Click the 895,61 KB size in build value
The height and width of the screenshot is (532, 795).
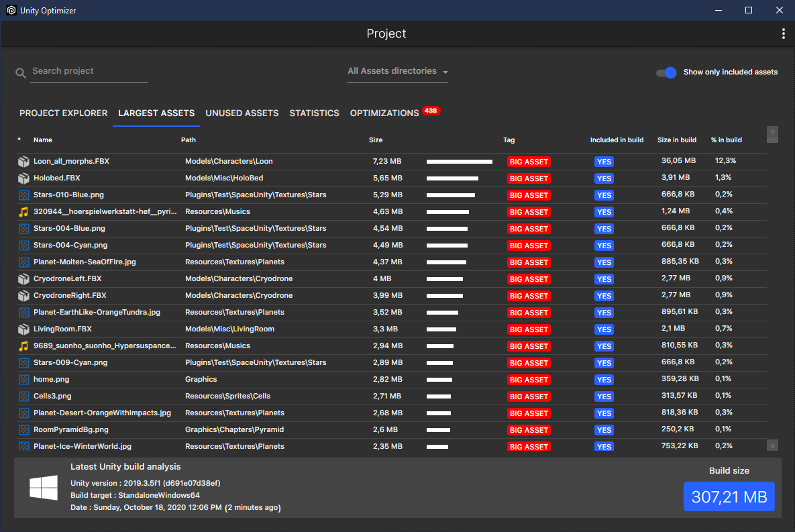click(x=680, y=311)
